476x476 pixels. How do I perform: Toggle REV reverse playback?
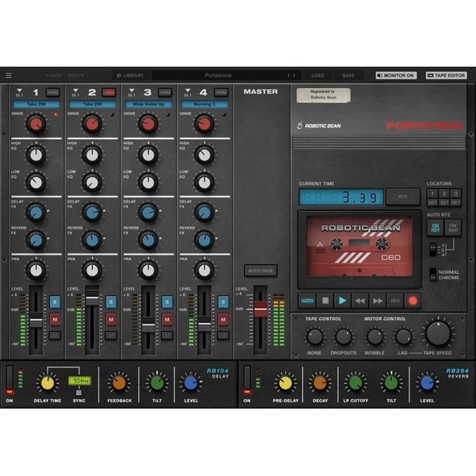click(x=395, y=301)
